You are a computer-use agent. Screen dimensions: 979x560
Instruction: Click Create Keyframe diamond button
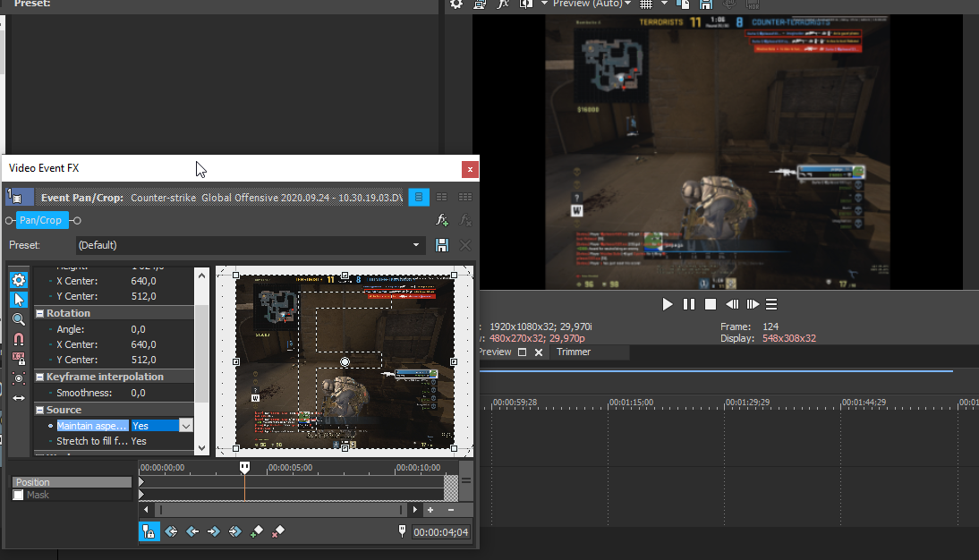click(257, 531)
